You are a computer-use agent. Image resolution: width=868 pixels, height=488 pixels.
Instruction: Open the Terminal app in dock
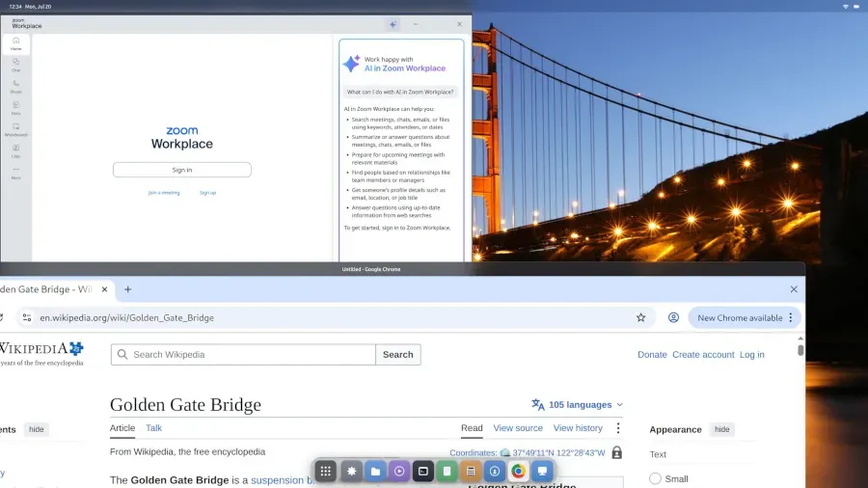tap(423, 472)
